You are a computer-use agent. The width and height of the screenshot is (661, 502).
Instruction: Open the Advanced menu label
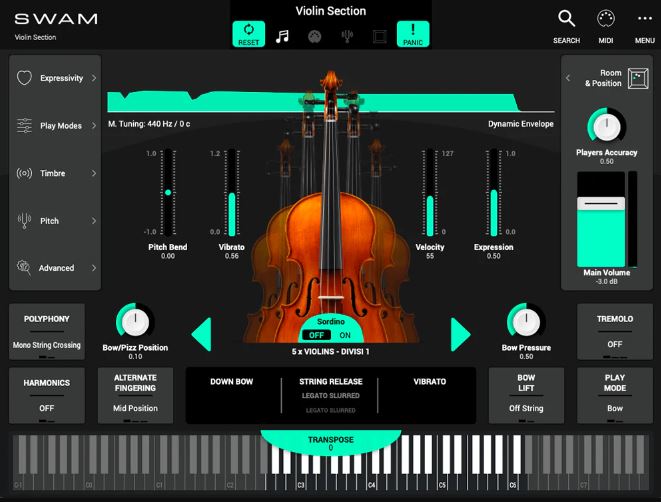(56, 268)
